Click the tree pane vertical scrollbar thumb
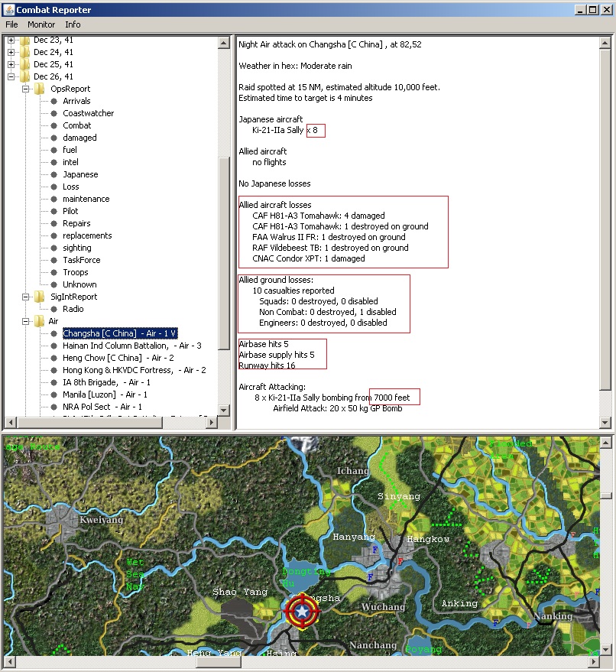This screenshot has width=616, height=672. tap(224, 254)
